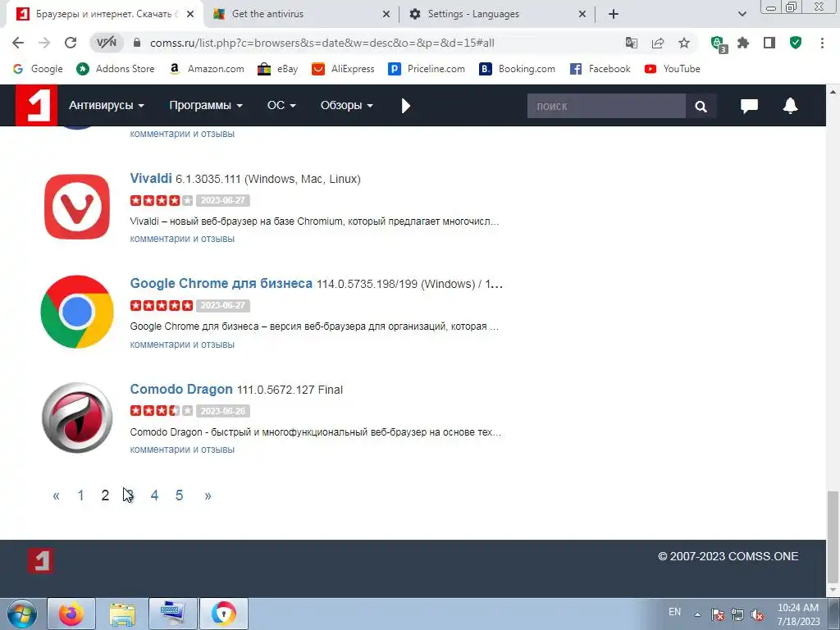This screenshot has width=840, height=630.
Task: Click the Comodo Dragon logo
Action: pos(77,418)
